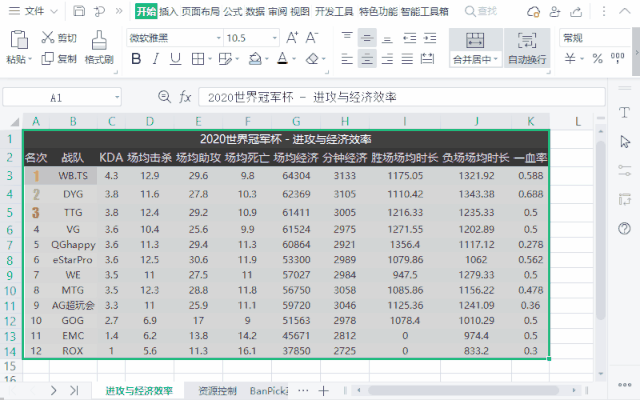The image size is (640, 400).
Task: Click the Undo arrow icon
Action: [99, 11]
